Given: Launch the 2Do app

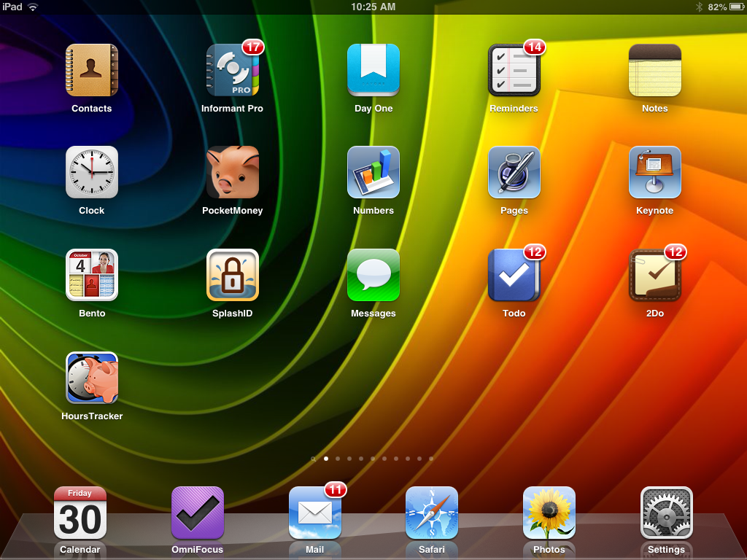Looking at the screenshot, I should point(655,275).
